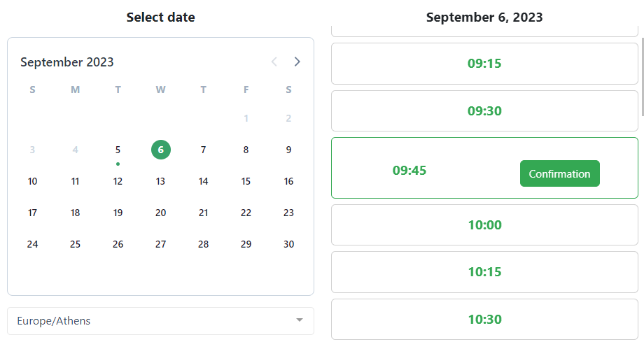Select September 18 on the calendar
The image size is (644, 342).
[75, 213]
